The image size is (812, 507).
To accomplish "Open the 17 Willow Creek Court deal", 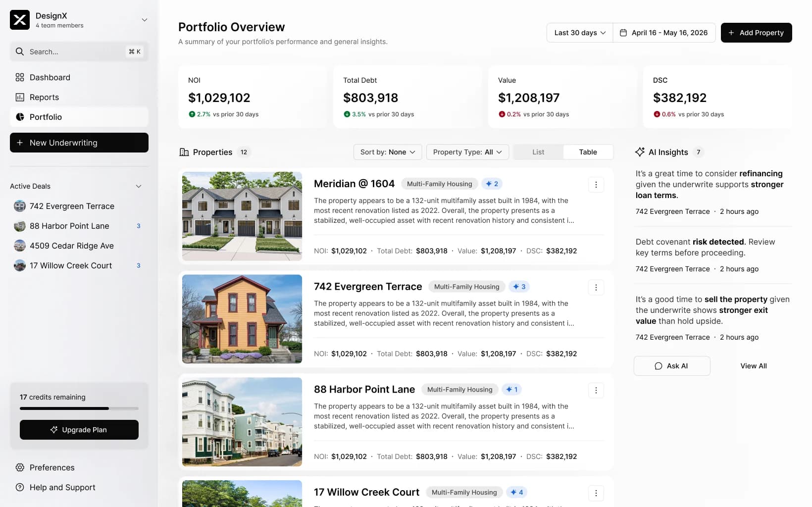I will [79, 265].
